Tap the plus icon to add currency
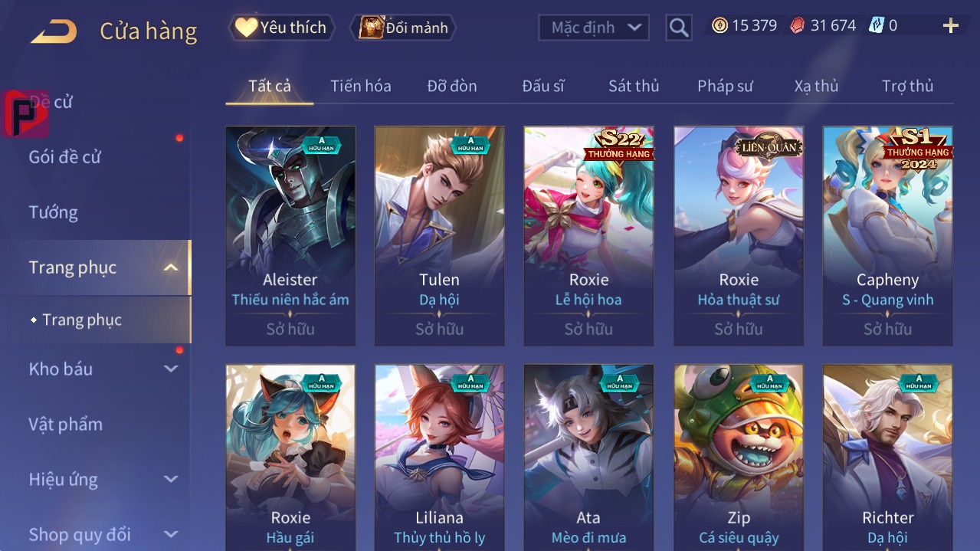Screen dimensions: 980x551 [x=950, y=26]
